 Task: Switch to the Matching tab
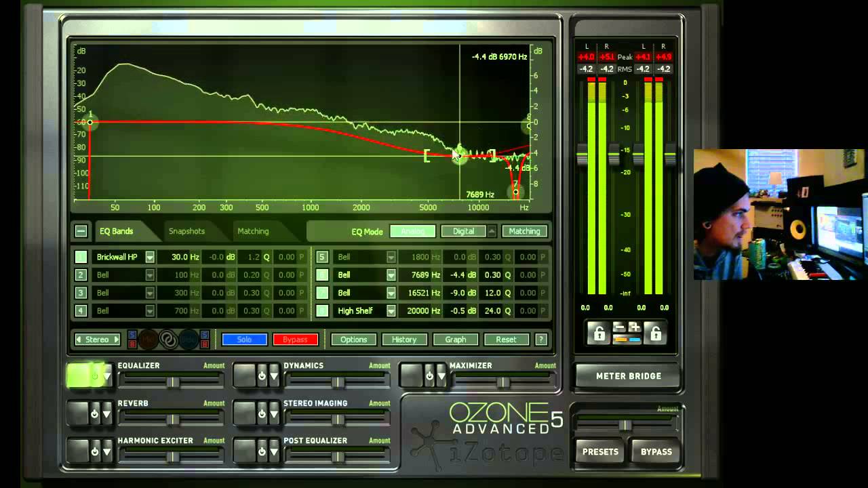(x=253, y=231)
